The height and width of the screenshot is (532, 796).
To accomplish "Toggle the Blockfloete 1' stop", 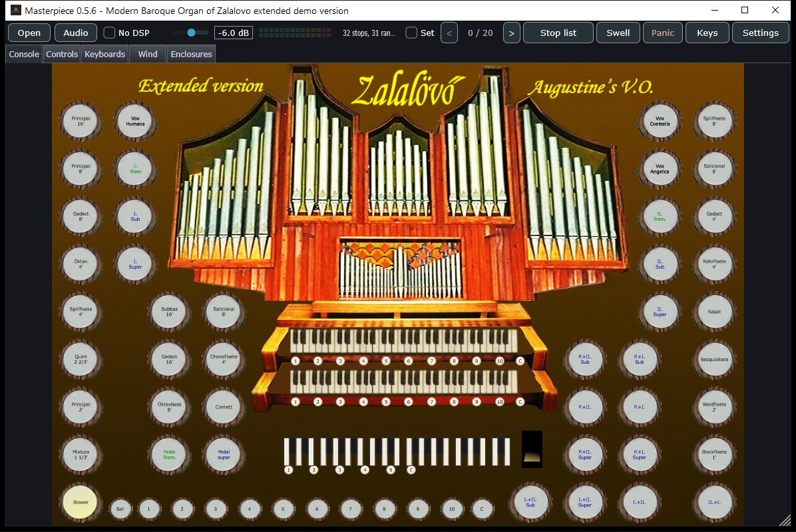I will pyautogui.click(x=714, y=455).
